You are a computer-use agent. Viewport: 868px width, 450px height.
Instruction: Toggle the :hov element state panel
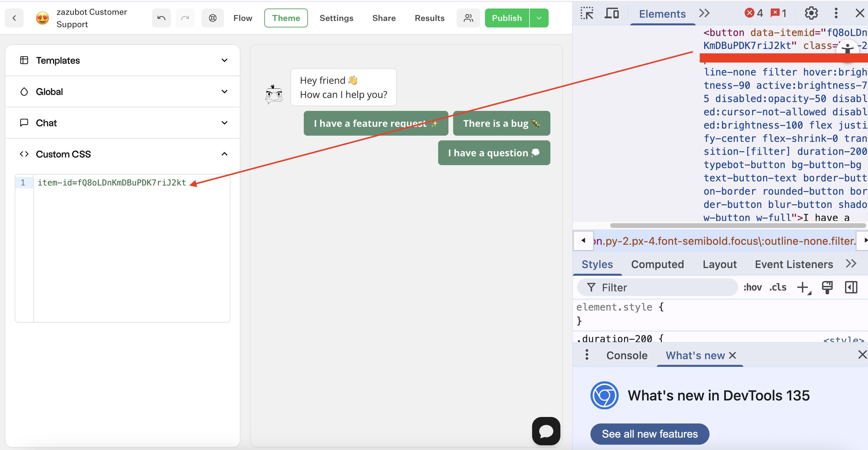[753, 288]
